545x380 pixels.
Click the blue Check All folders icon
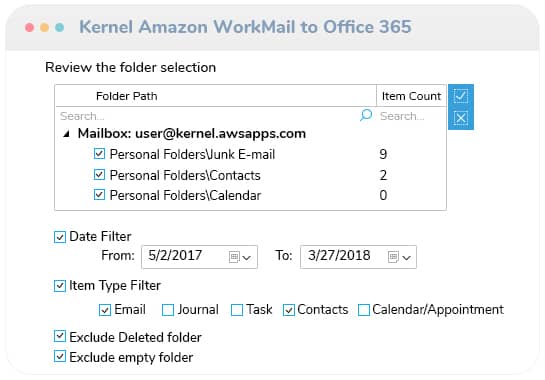coord(461,96)
